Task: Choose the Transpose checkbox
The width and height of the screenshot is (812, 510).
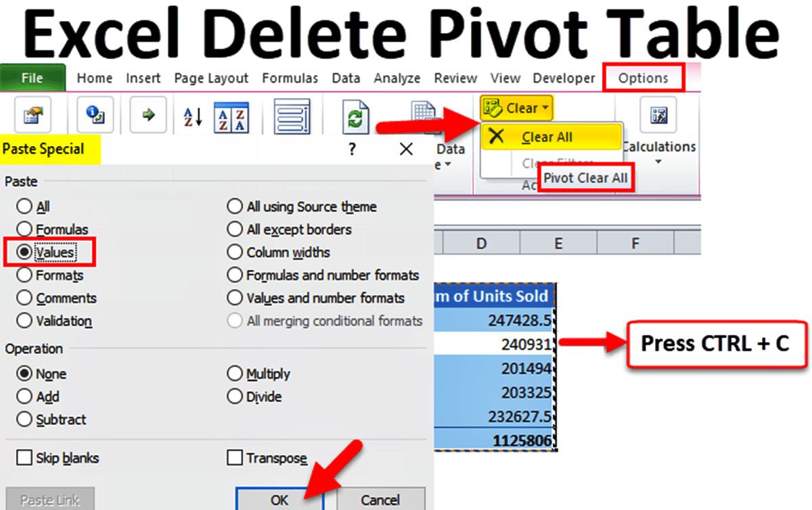Action: (233, 458)
